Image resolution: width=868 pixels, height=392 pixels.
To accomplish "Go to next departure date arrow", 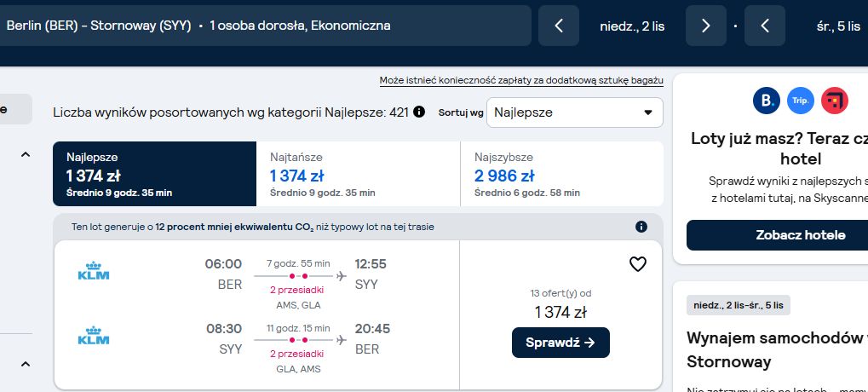I will coord(705,26).
